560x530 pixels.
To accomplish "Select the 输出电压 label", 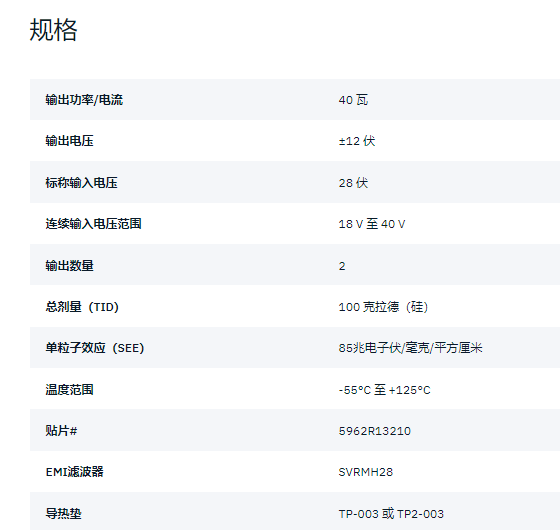I will click(x=69, y=141).
